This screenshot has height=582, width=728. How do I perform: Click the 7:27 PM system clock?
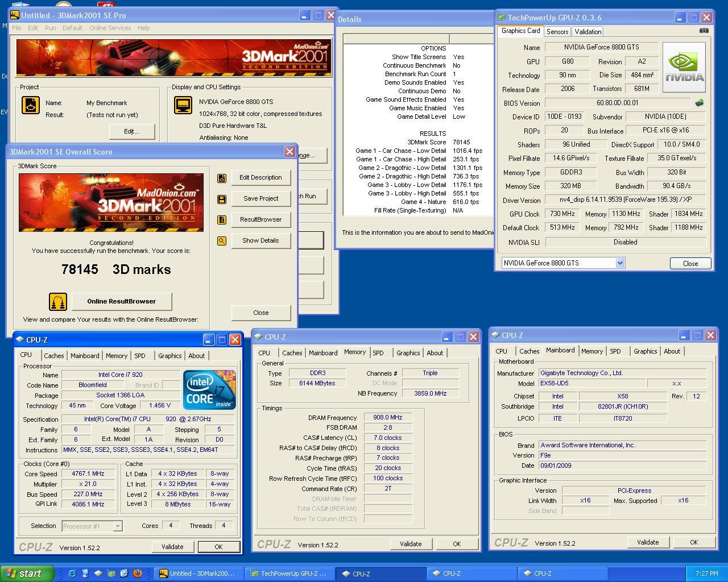(706, 574)
